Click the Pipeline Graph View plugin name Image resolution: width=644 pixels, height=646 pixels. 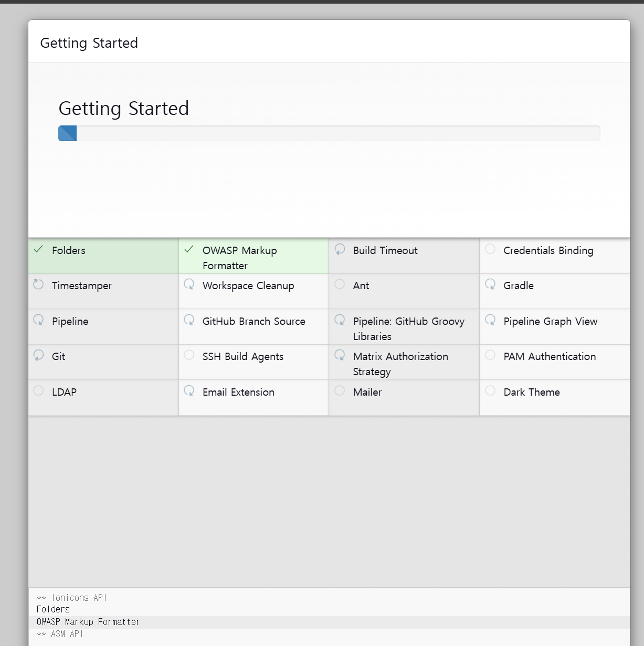551,322
